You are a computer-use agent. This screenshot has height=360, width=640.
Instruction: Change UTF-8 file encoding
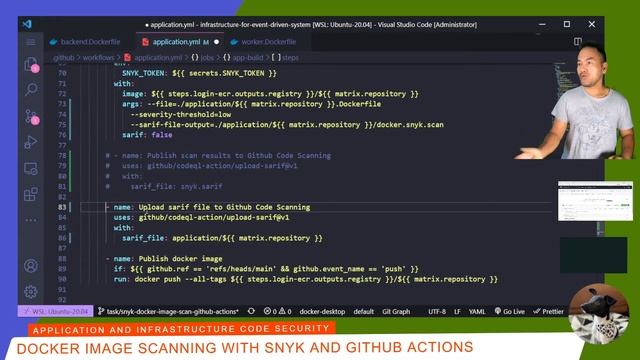click(437, 311)
